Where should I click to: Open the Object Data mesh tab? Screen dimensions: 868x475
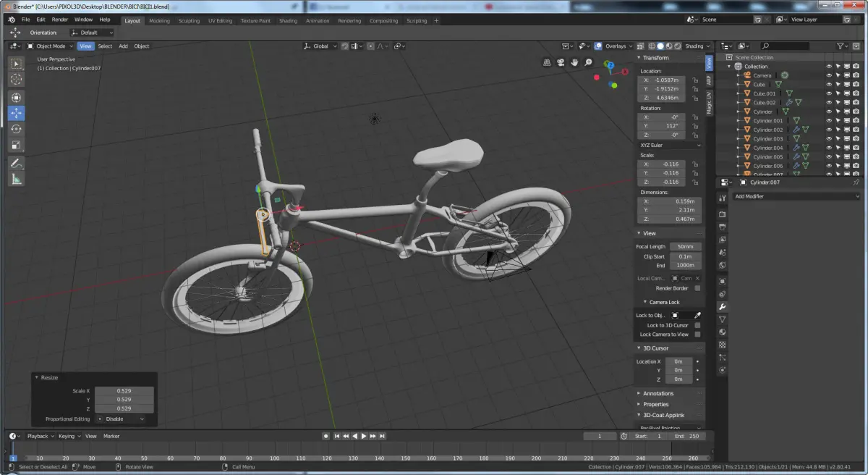(x=722, y=319)
